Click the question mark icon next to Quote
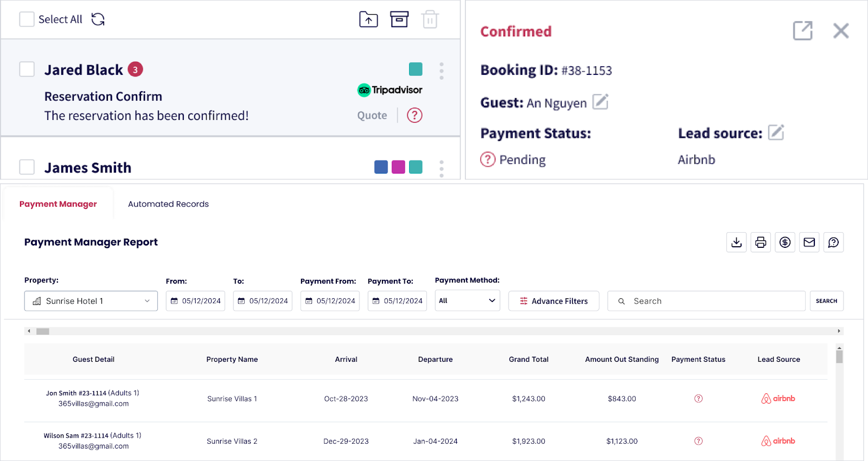Image resolution: width=868 pixels, height=461 pixels. point(414,115)
